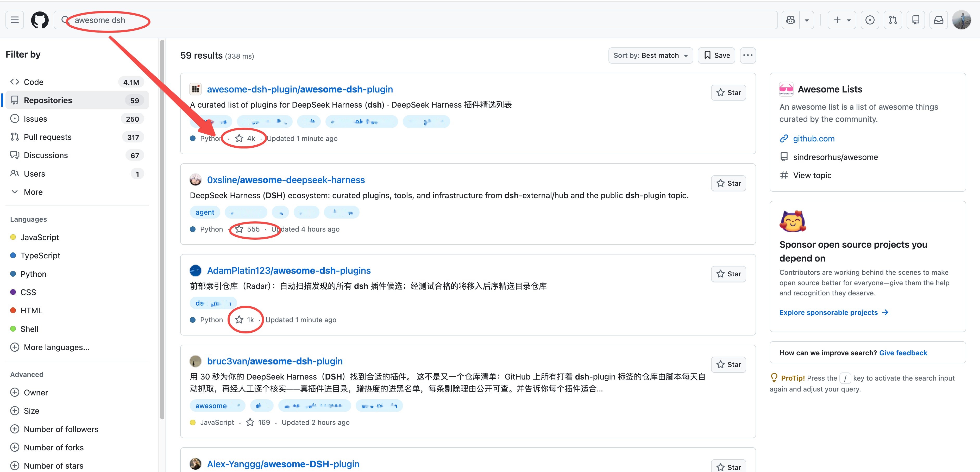
Task: Expand the Copilot dropdown arrow
Action: [807, 20]
